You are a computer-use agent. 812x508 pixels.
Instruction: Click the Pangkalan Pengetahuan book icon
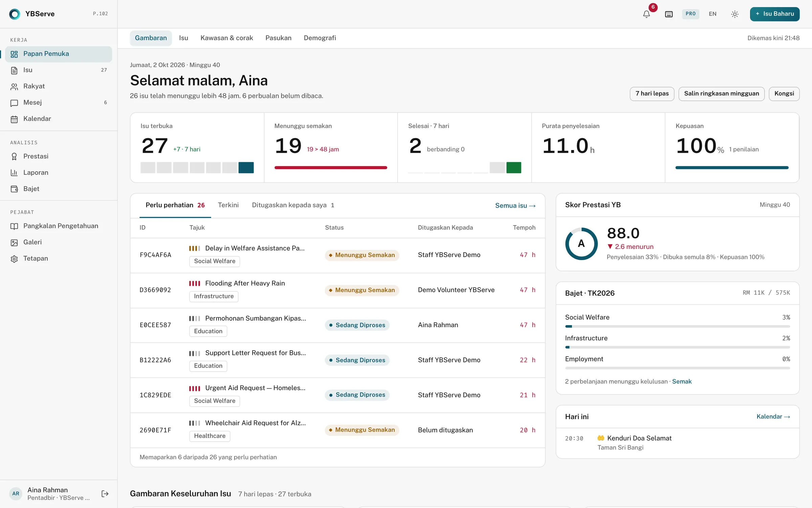pyautogui.click(x=14, y=226)
